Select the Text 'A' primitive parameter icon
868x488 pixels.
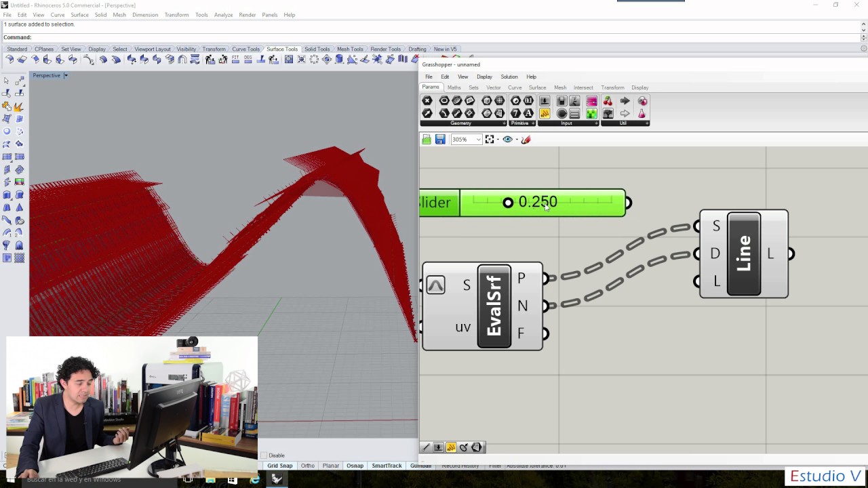coord(528,113)
